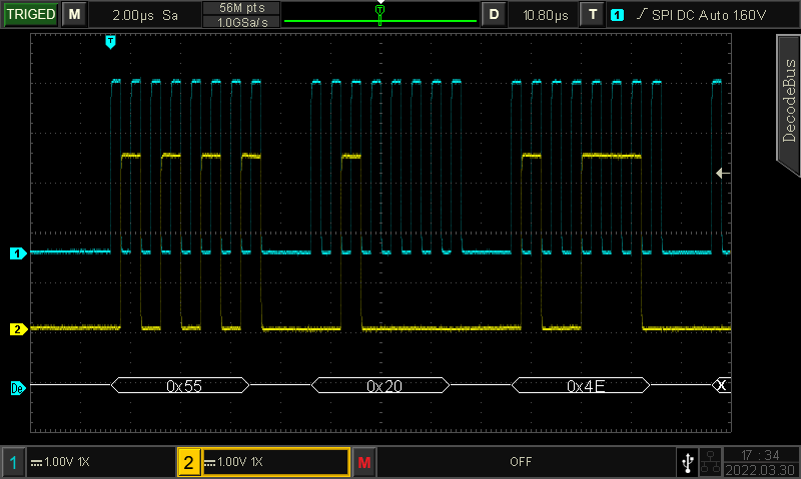Toggle channel 2 on the bottom bar

188,462
